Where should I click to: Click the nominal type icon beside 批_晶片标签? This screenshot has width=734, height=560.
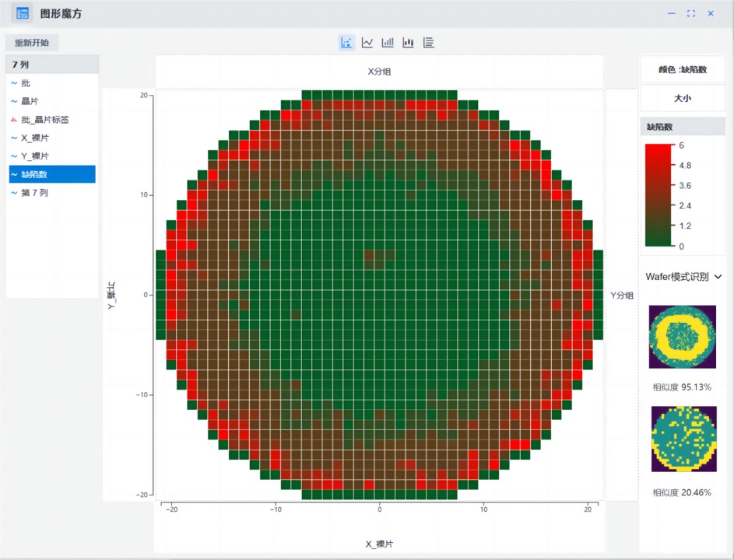click(14, 120)
